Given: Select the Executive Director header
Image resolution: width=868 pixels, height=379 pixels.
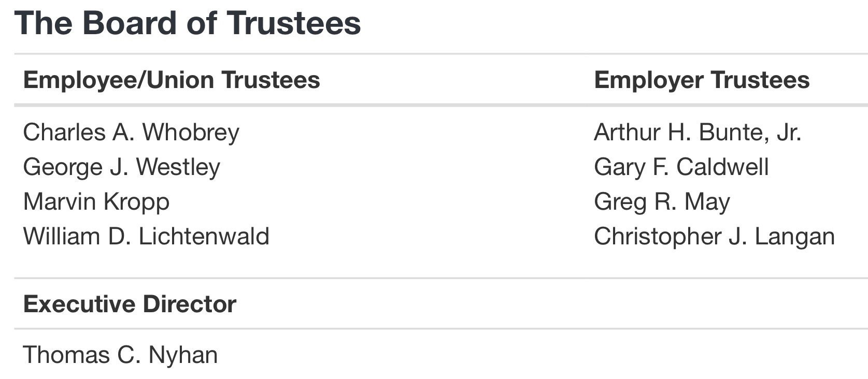Looking at the screenshot, I should pyautogui.click(x=130, y=304).
